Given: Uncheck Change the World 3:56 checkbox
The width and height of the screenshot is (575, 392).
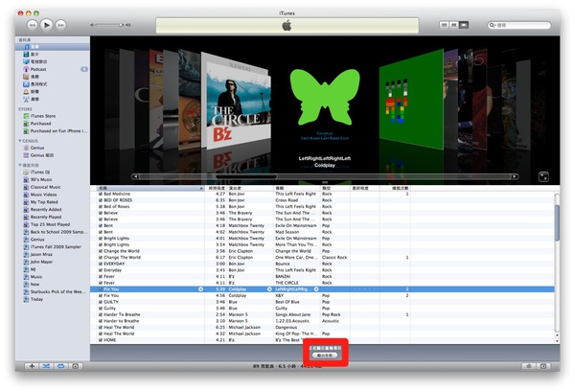Looking at the screenshot, I should pyautogui.click(x=101, y=251).
